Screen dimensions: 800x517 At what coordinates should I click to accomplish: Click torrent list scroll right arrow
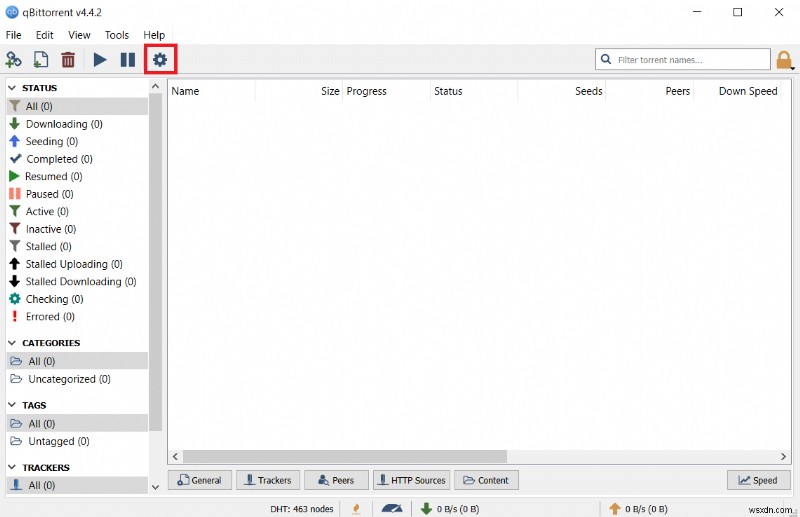click(x=783, y=456)
